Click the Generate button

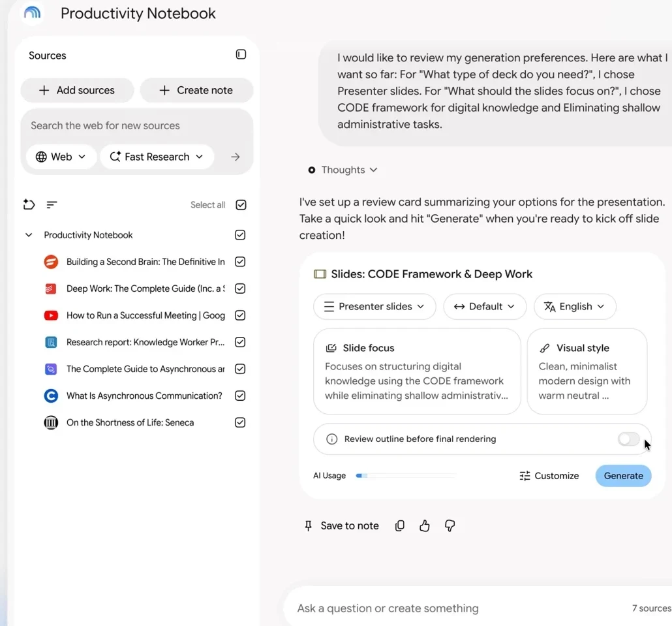[623, 476]
